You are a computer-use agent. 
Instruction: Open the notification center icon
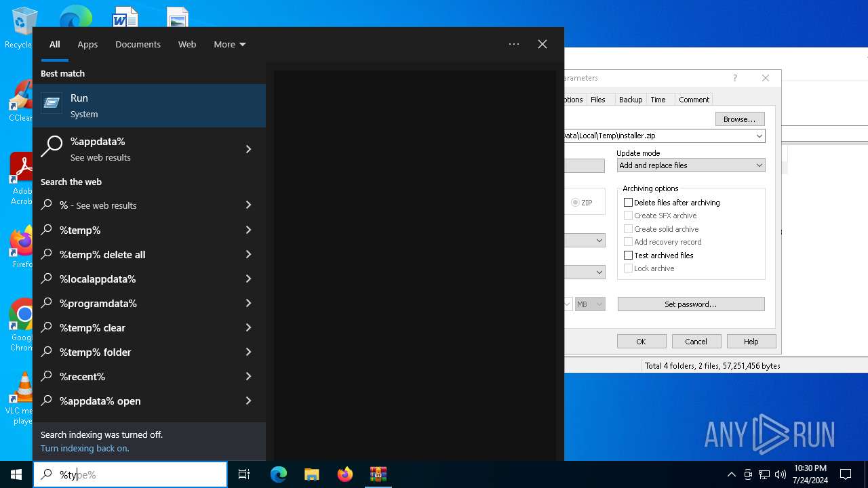click(x=846, y=474)
